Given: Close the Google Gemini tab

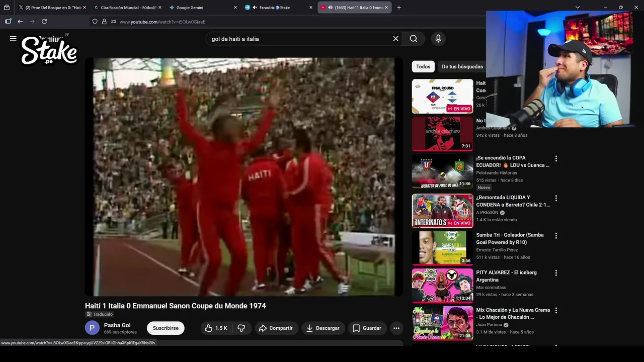Looking at the screenshot, I should pos(235,8).
